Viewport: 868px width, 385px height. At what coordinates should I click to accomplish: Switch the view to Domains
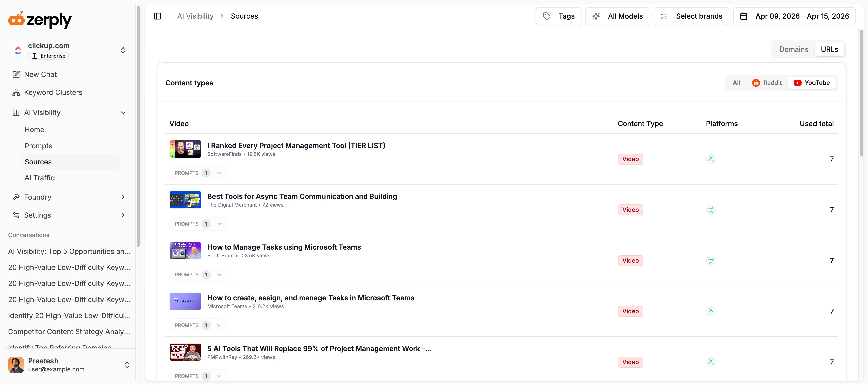point(794,50)
